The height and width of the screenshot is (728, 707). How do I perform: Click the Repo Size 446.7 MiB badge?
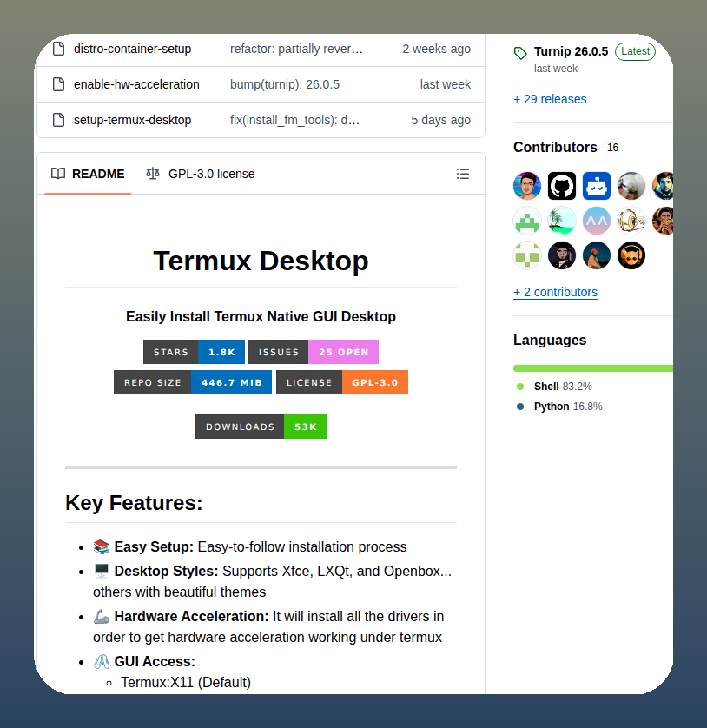coord(193,382)
